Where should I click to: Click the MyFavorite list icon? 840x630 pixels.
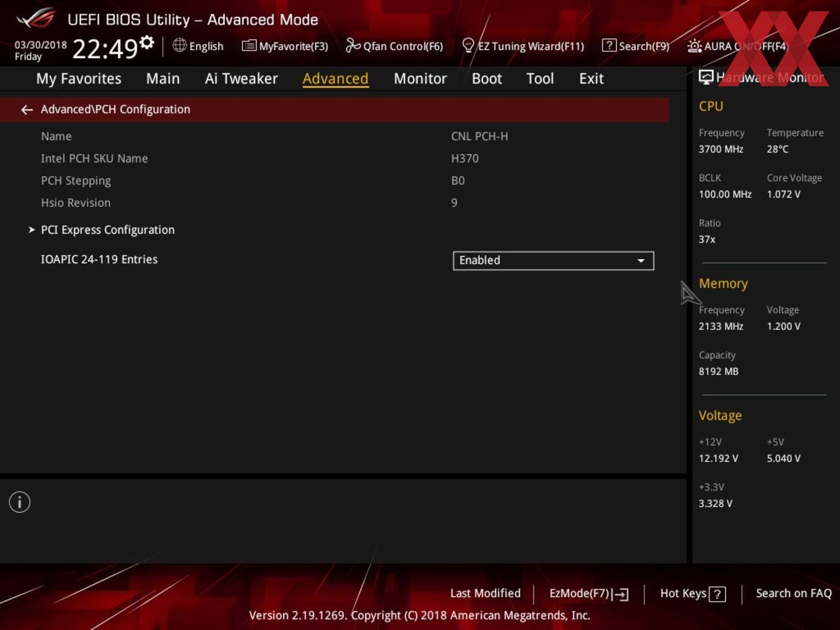click(x=249, y=46)
